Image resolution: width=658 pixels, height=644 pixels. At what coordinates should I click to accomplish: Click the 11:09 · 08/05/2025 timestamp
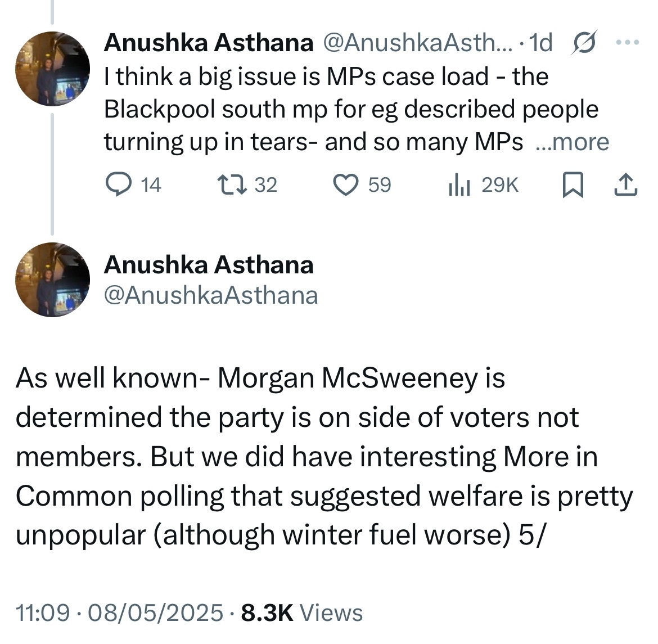click(x=119, y=613)
